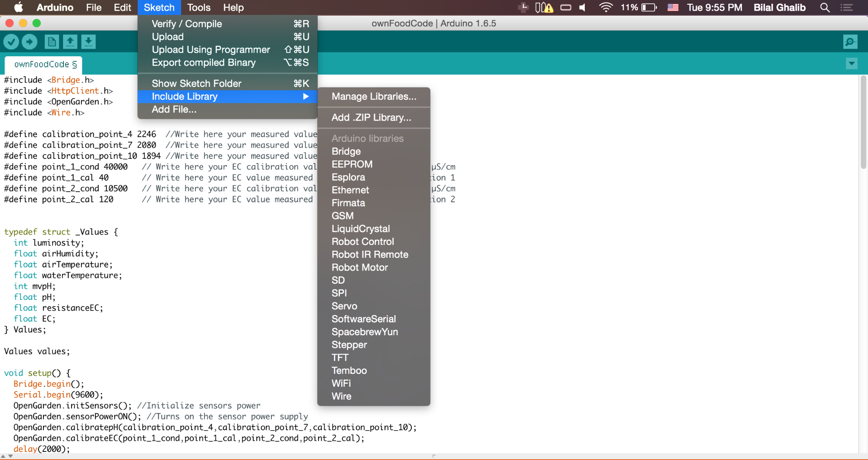Include the SPI library
This screenshot has width=868, height=460.
tap(374, 293)
